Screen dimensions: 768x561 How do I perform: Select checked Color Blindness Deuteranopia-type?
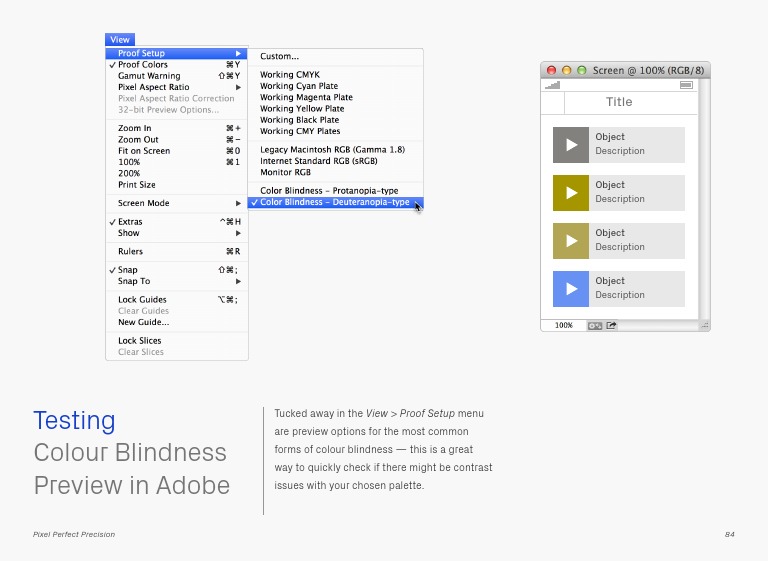(x=335, y=202)
